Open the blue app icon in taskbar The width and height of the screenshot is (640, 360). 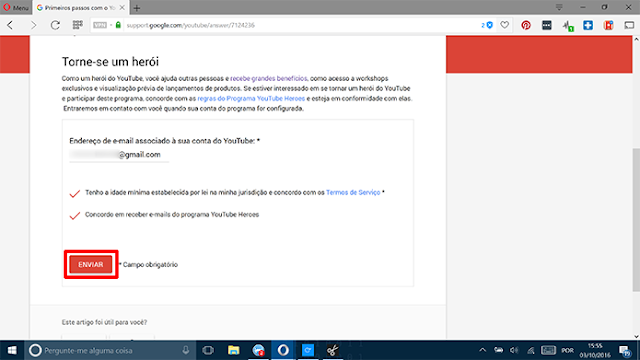(308, 350)
